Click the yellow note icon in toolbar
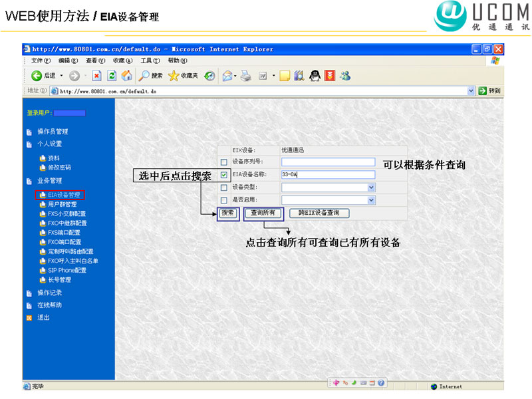 point(285,76)
